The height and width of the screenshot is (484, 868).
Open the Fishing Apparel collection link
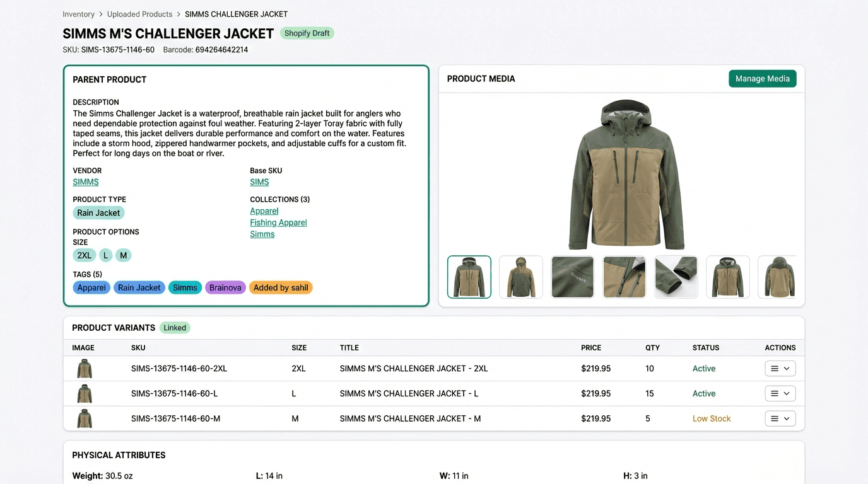[x=278, y=222]
